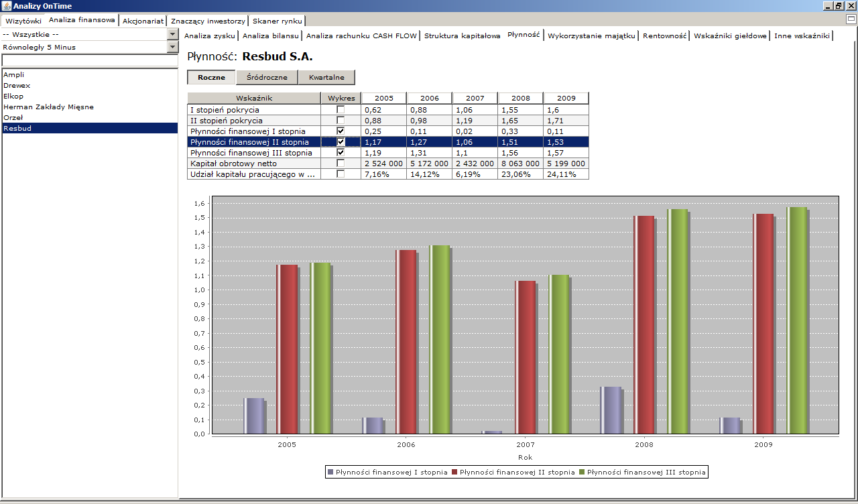
Task: Click the 2008 column header
Action: pyautogui.click(x=520, y=98)
